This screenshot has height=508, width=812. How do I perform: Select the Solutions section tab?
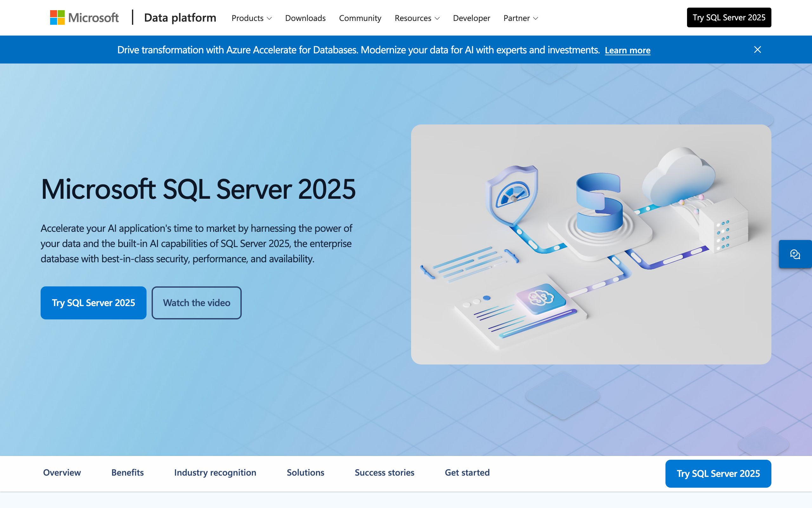click(305, 472)
